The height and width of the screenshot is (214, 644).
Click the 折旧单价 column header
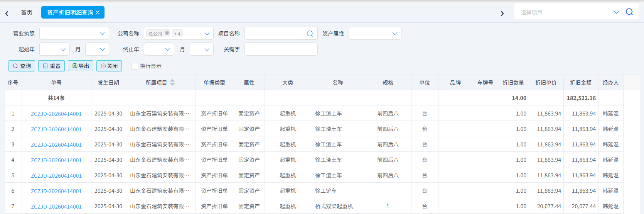pyautogui.click(x=546, y=82)
